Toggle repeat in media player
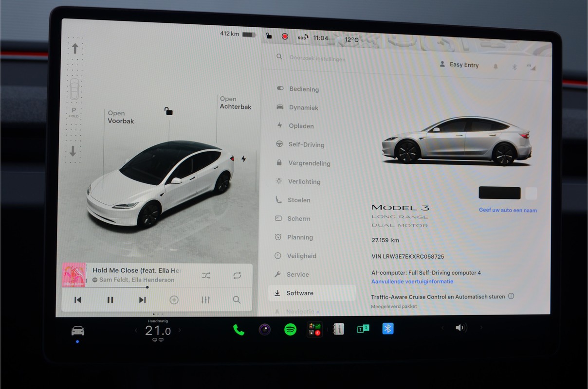This screenshot has height=389, width=588. [x=237, y=276]
